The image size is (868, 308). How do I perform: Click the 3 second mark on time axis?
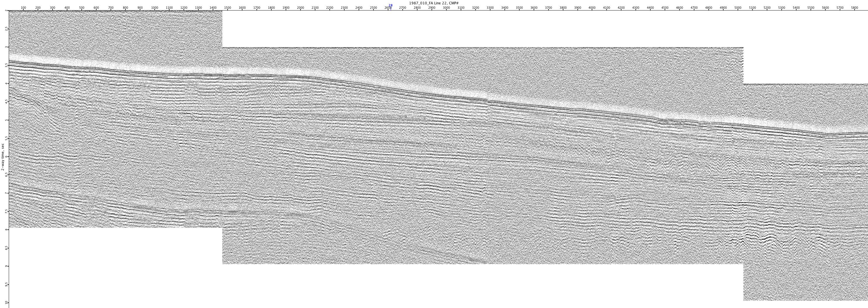[6, 47]
